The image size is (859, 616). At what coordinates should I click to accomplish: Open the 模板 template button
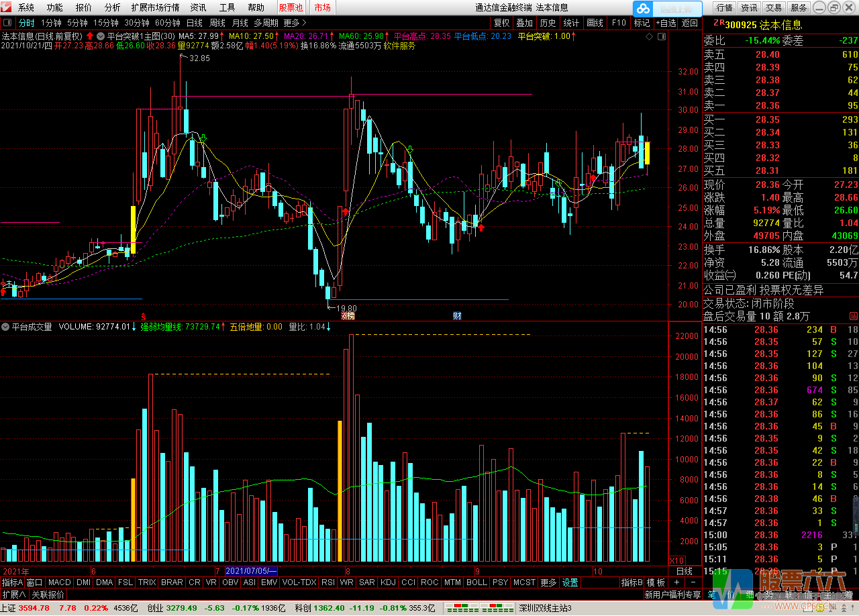[x=656, y=582]
